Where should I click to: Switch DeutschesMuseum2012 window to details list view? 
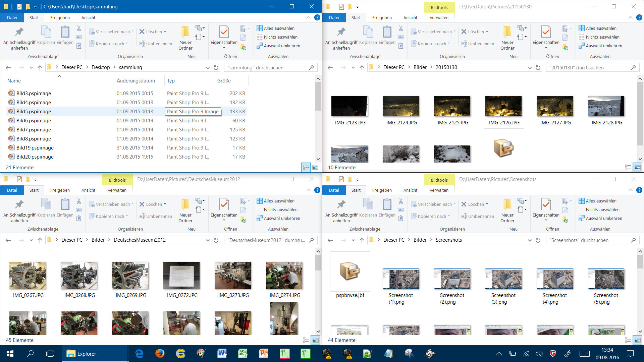point(306,340)
